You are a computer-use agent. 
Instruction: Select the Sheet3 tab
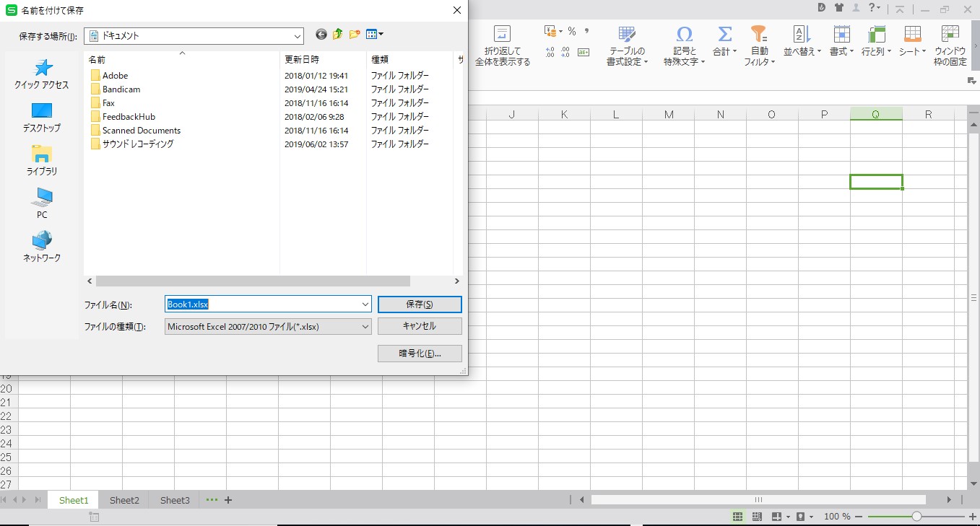pyautogui.click(x=175, y=500)
